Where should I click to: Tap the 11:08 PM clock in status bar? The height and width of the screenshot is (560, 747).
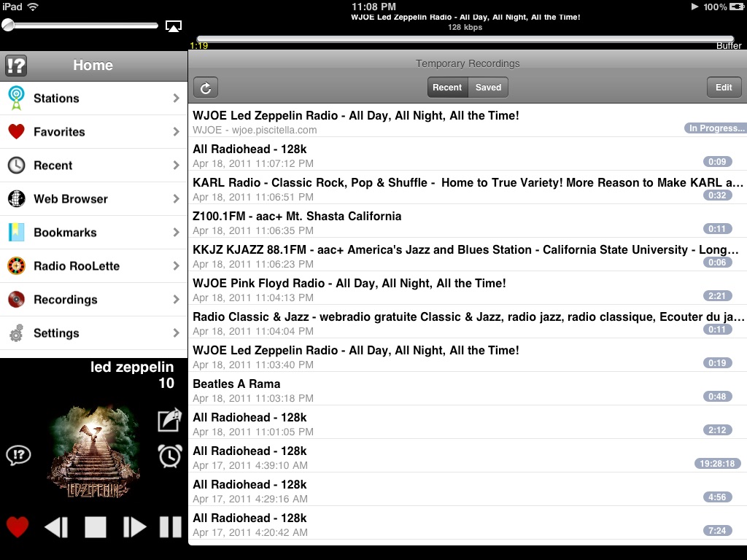(x=373, y=7)
